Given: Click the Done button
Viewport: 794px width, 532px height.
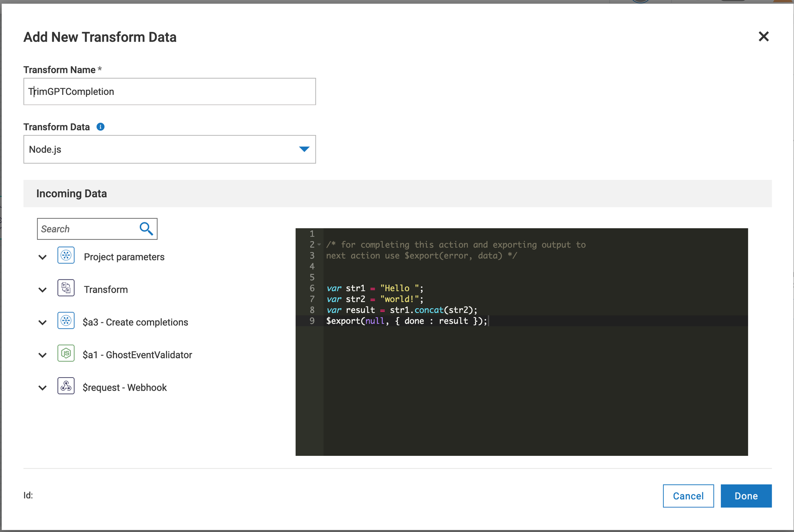Looking at the screenshot, I should tap(746, 496).
